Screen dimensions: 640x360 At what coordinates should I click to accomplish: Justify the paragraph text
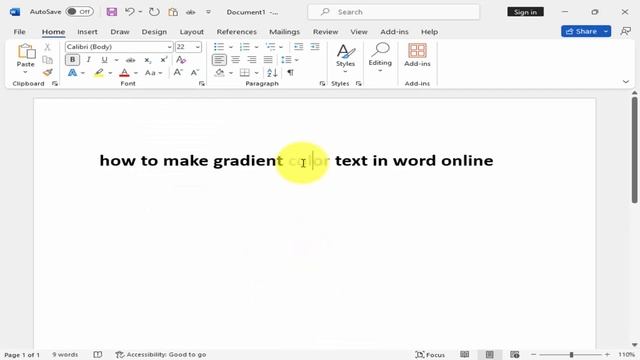(268, 60)
